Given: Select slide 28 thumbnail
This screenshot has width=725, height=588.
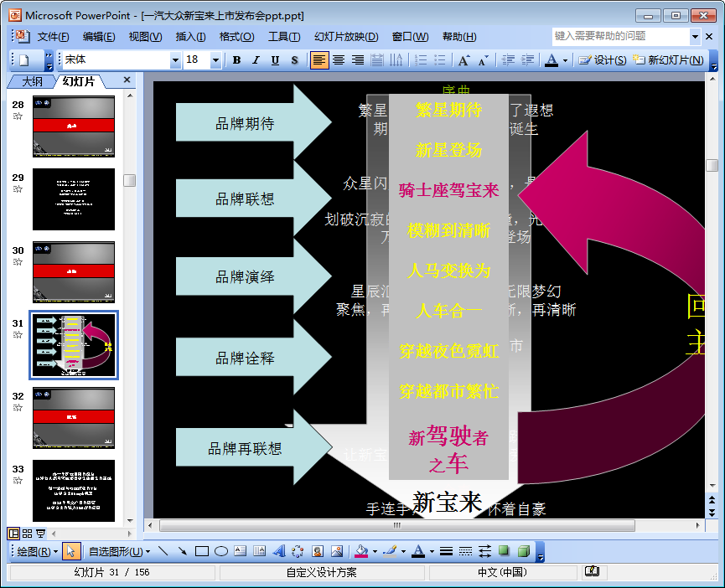Looking at the screenshot, I should [74, 126].
